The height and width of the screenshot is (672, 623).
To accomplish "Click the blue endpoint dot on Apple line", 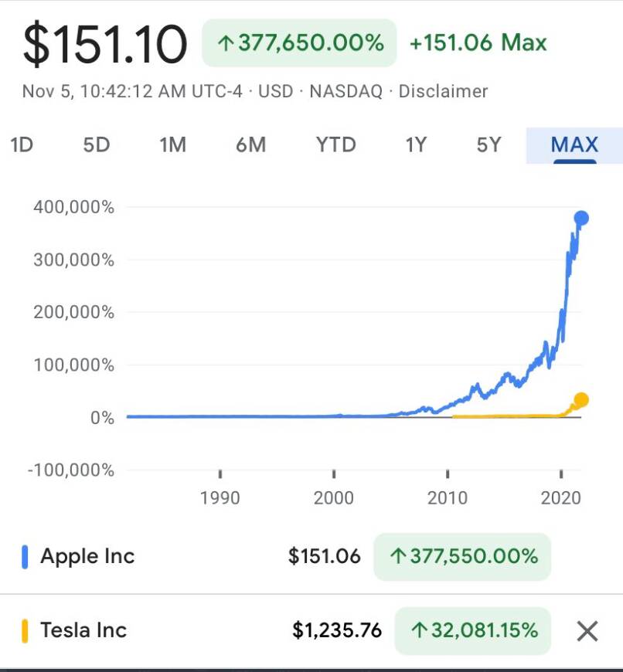I will [581, 219].
